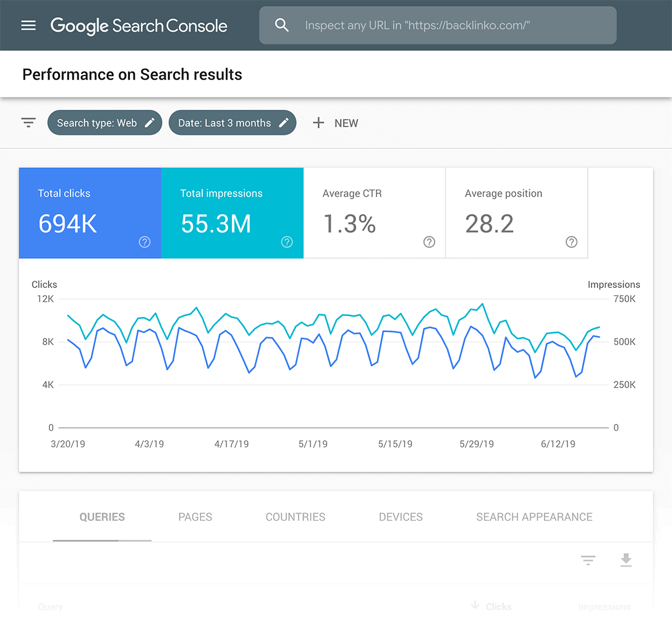Image resolution: width=672 pixels, height=629 pixels.
Task: Open the help tooltip on Total clicks card
Action: point(144,242)
